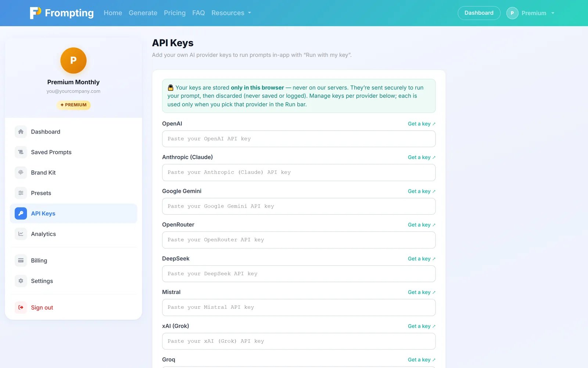Click the Saved Prompts sidebar icon

click(21, 152)
